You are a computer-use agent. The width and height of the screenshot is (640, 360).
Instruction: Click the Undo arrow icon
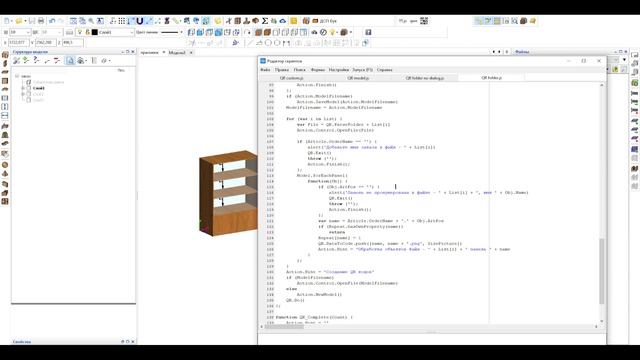pyautogui.click(x=52, y=21)
